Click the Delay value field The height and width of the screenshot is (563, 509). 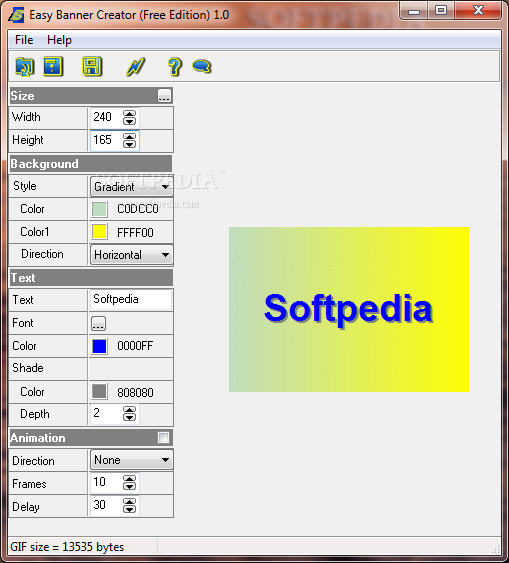pyautogui.click(x=106, y=505)
